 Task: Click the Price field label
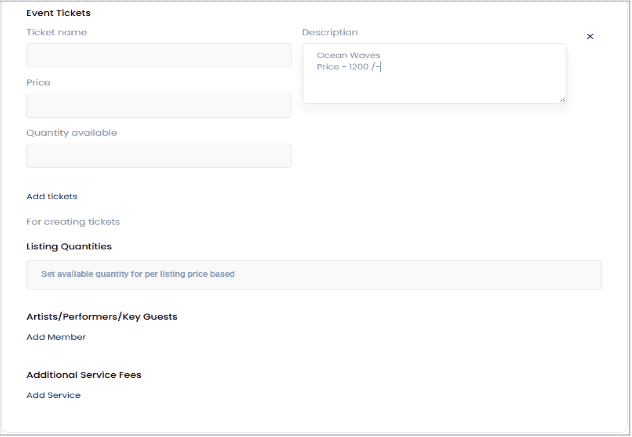click(x=38, y=82)
